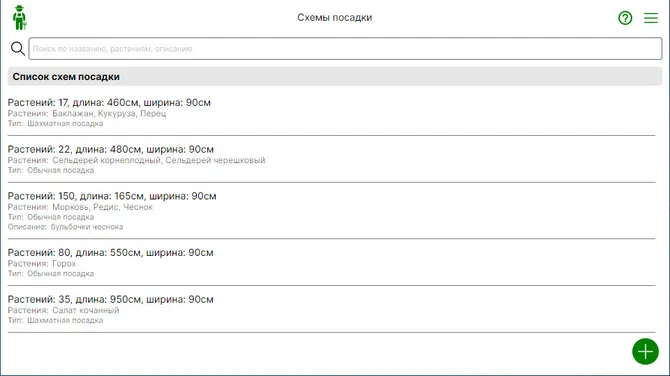Viewport: 670px width, 376px height.
Task: Add new planting scheme with plus button
Action: [x=645, y=352]
